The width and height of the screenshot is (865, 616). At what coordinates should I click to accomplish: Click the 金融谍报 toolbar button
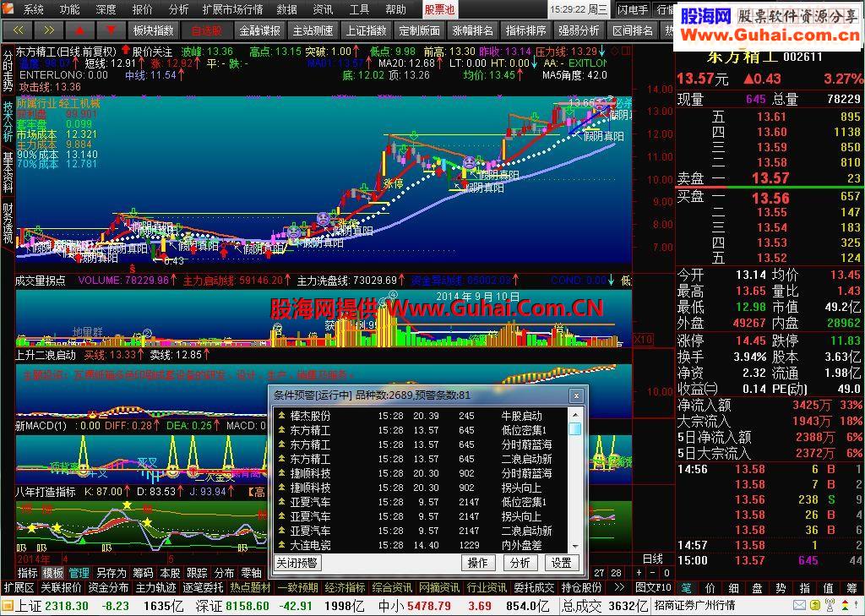pyautogui.click(x=260, y=30)
